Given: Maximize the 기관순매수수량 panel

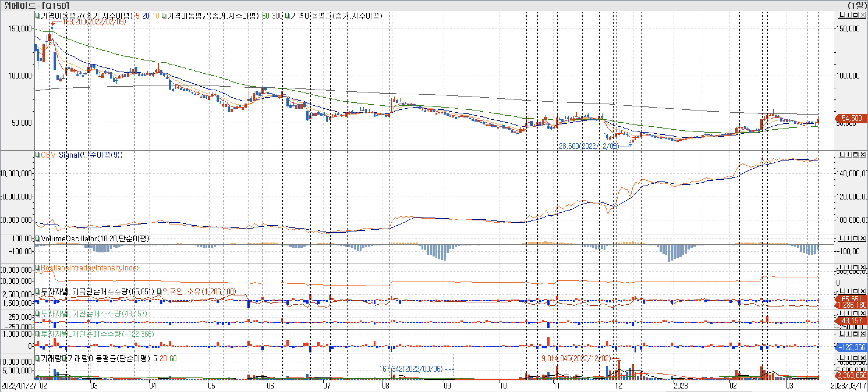Looking at the screenshot, I should [x=855, y=313].
